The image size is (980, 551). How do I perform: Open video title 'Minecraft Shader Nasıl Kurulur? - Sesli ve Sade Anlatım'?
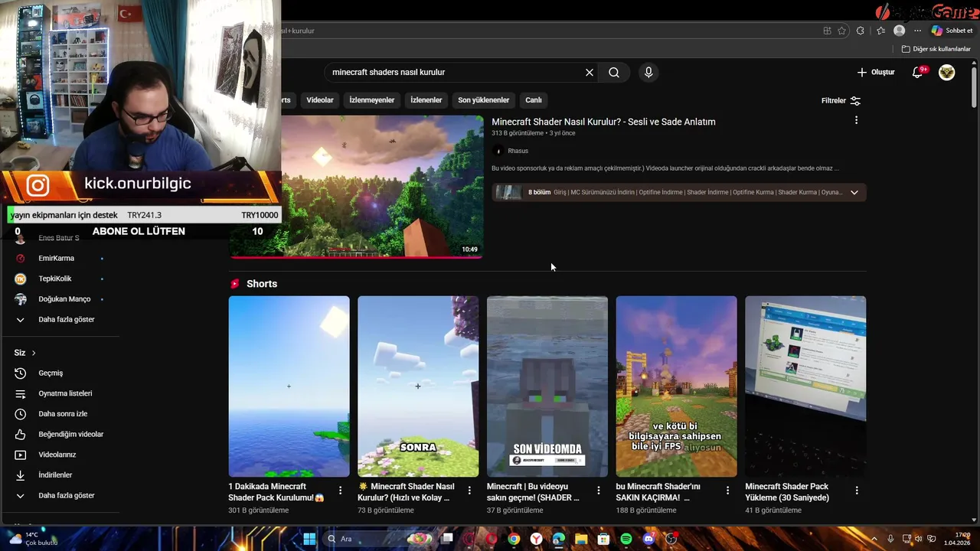click(x=603, y=122)
